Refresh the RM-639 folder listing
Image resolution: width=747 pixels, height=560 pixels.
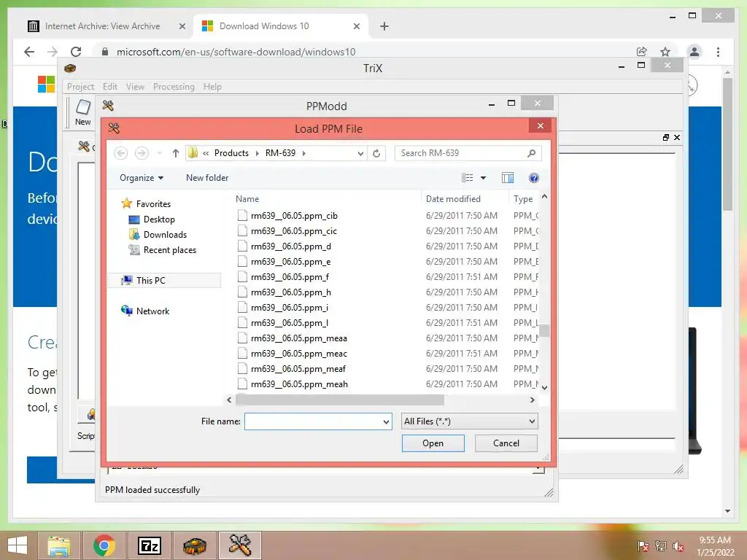point(376,153)
